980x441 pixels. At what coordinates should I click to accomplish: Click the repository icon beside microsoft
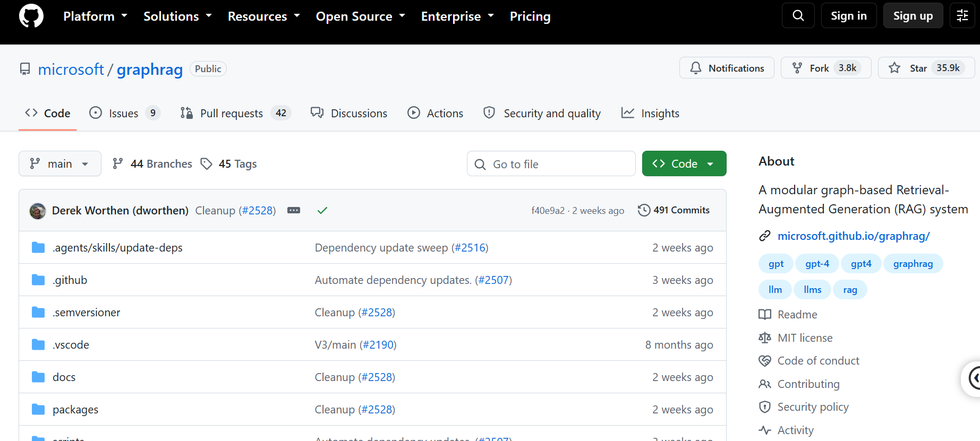[25, 69]
